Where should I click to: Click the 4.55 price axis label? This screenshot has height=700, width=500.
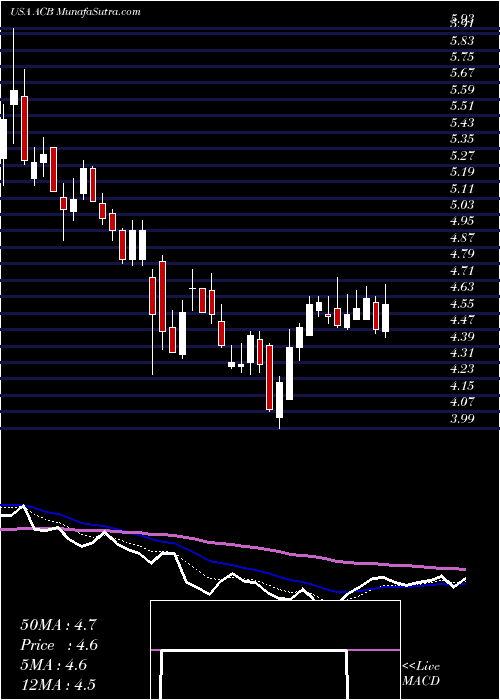pyautogui.click(x=462, y=304)
